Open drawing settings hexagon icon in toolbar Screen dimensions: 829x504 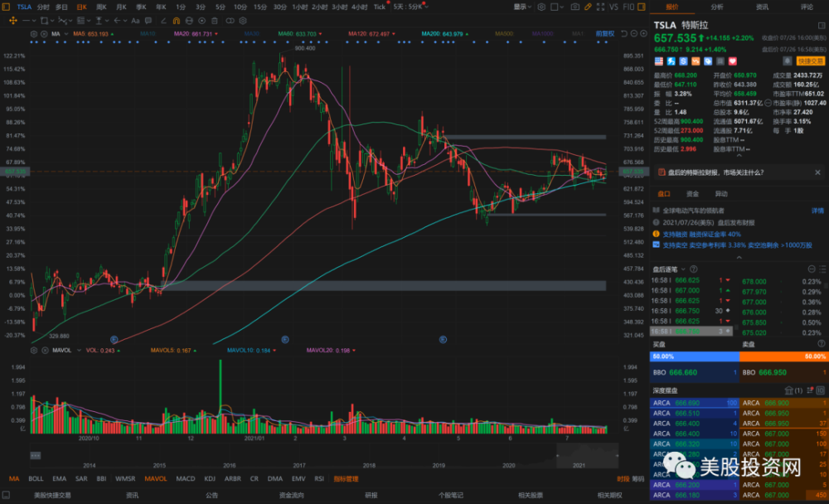pos(243,21)
